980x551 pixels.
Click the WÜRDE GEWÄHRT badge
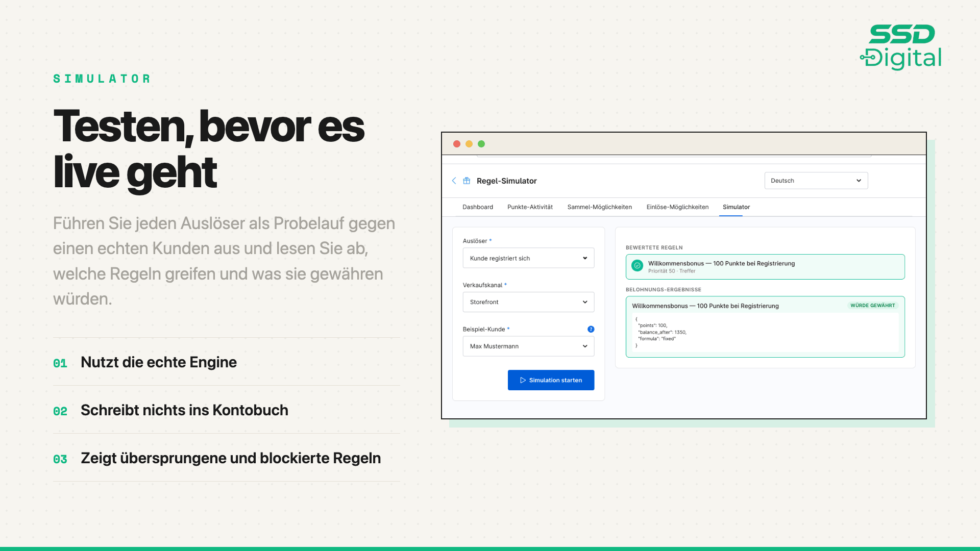point(873,306)
